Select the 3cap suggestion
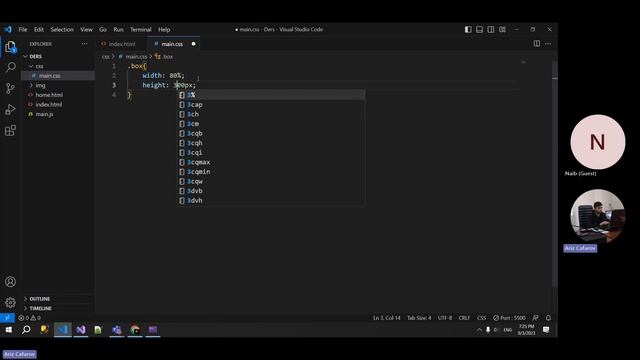This screenshot has width=640, height=360. 271,104
